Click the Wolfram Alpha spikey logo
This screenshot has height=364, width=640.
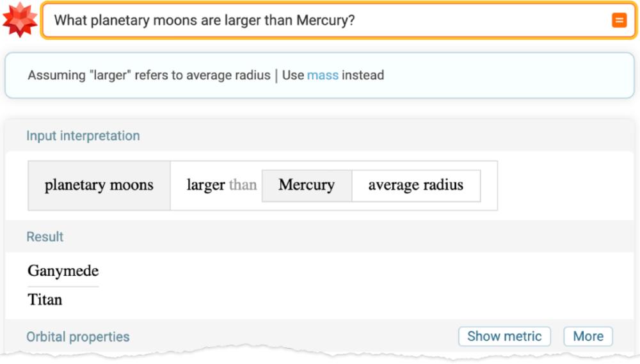20,20
